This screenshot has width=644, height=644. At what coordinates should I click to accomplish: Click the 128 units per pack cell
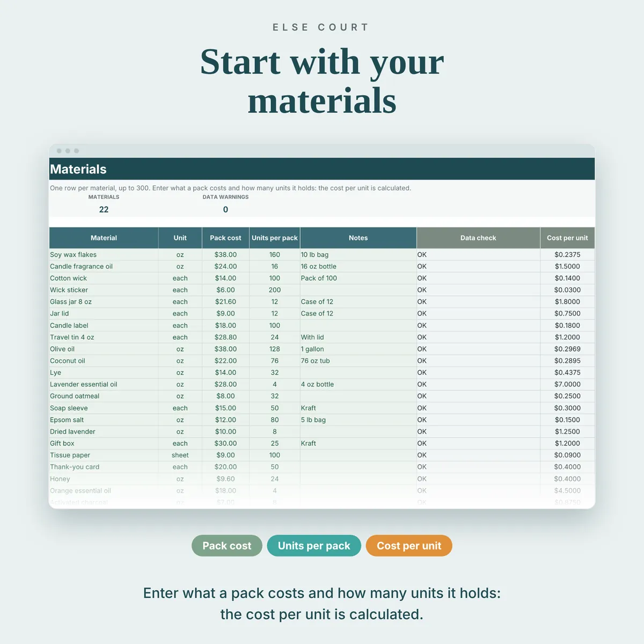274,349
